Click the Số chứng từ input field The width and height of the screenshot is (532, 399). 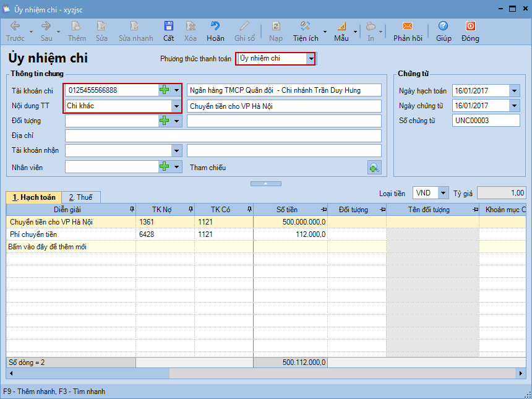coord(486,121)
